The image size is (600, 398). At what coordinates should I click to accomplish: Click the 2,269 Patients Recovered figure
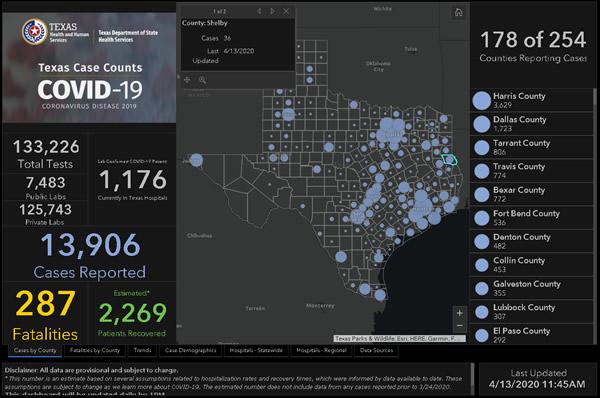(132, 314)
